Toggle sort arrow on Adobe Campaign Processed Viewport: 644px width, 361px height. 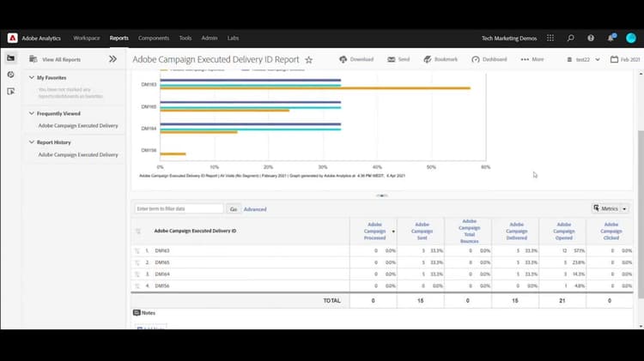(393, 232)
